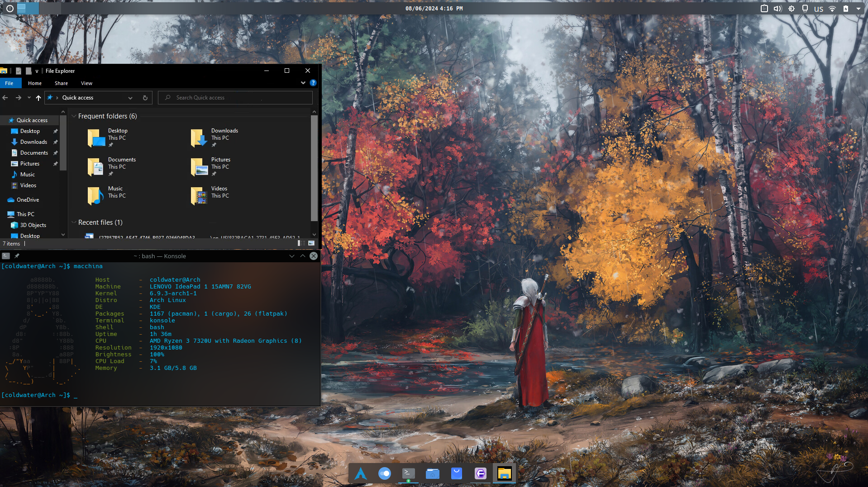
Task: Switch to large icons view in status bar
Action: click(311, 243)
